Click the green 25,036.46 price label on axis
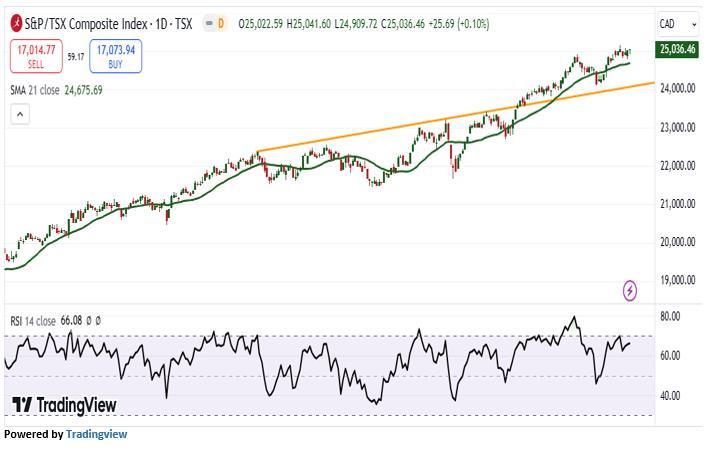This screenshot has width=718, height=462. (x=677, y=49)
